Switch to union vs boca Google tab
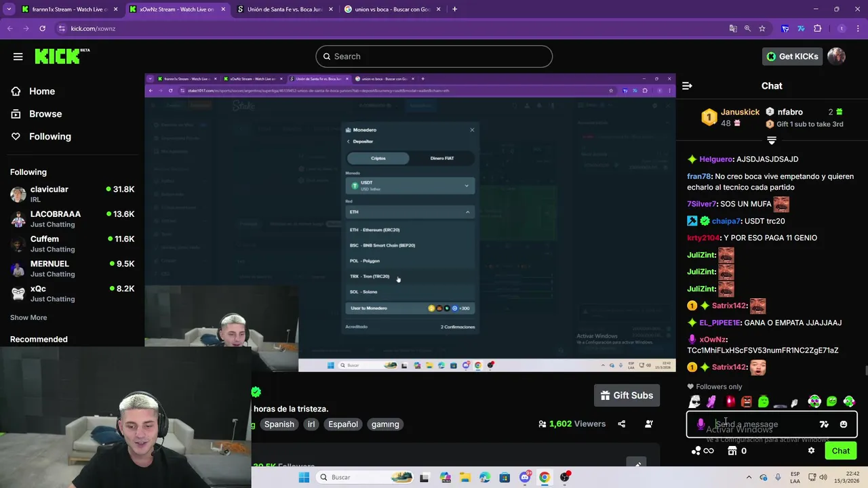Image resolution: width=868 pixels, height=488 pixels. tap(391, 9)
